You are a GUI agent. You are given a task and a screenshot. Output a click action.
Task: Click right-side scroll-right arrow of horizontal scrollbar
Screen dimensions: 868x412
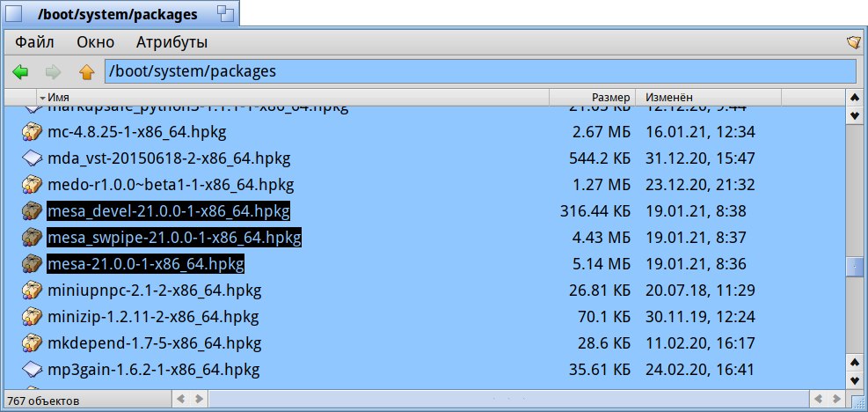(x=837, y=399)
